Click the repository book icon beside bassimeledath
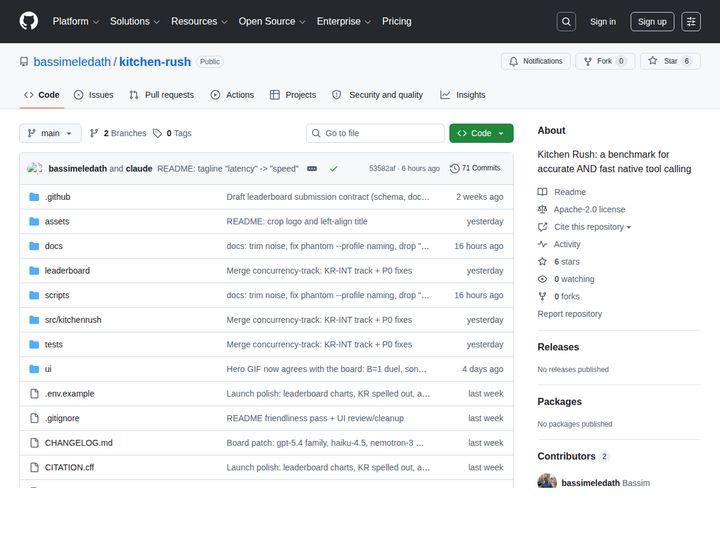720x540 pixels. 24,62
